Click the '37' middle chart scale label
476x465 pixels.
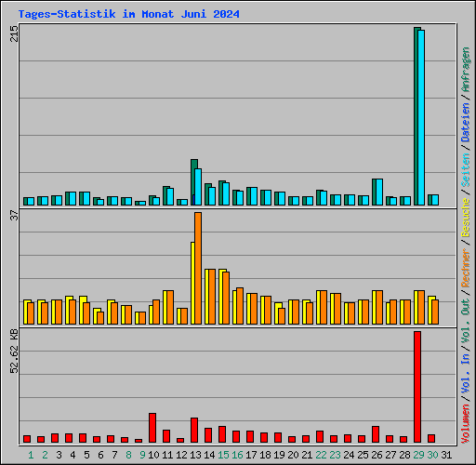pos(14,215)
